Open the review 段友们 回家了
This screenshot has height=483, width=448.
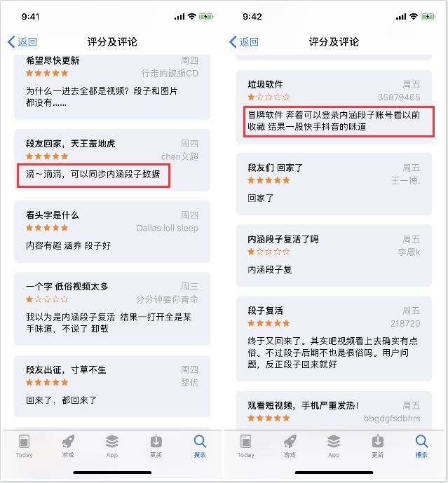334,184
